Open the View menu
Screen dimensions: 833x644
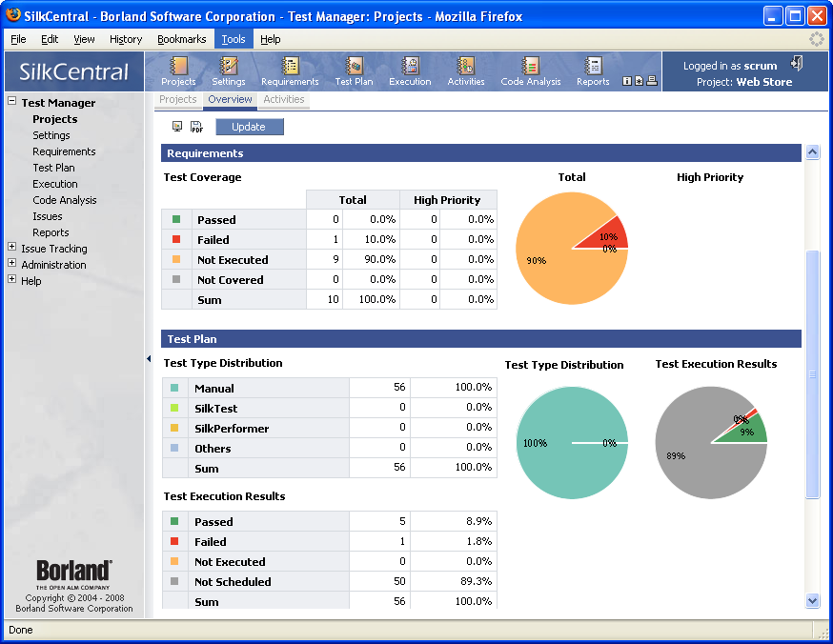(x=84, y=39)
